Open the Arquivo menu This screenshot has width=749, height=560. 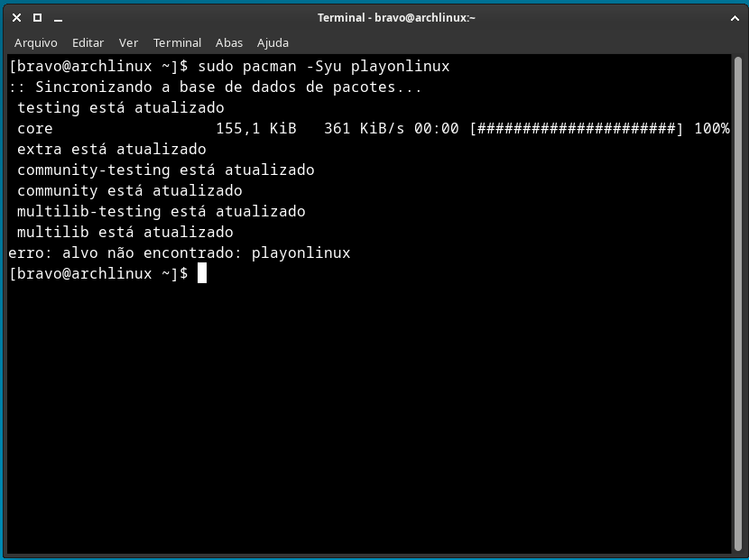(36, 43)
